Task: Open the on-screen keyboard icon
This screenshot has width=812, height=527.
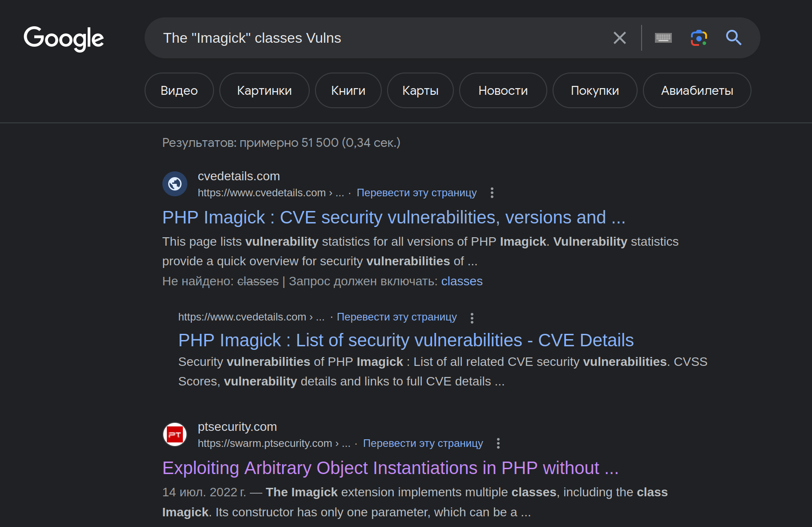Action: click(x=663, y=38)
